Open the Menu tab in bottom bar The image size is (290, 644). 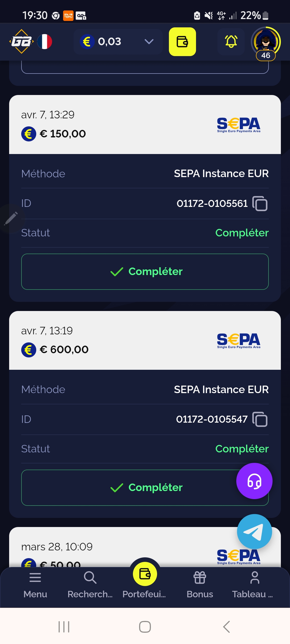pyautogui.click(x=35, y=584)
